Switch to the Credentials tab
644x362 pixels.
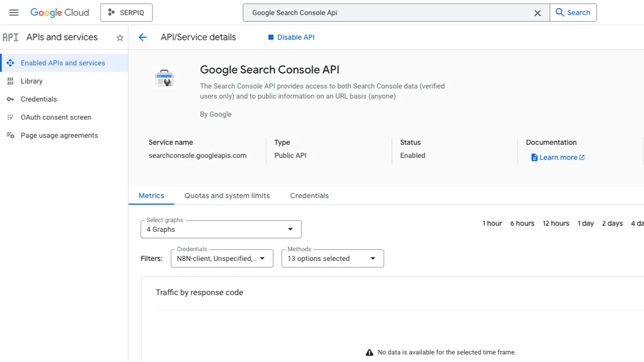[x=309, y=196]
